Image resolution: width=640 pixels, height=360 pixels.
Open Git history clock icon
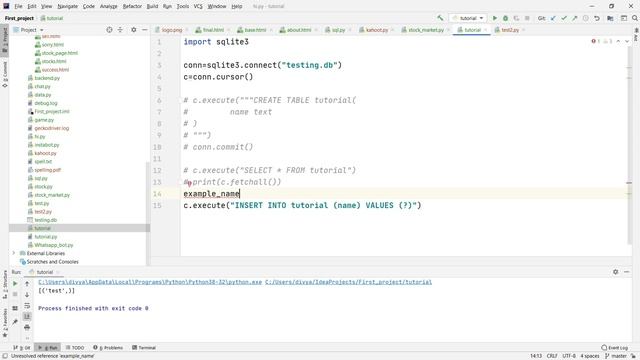[585, 18]
